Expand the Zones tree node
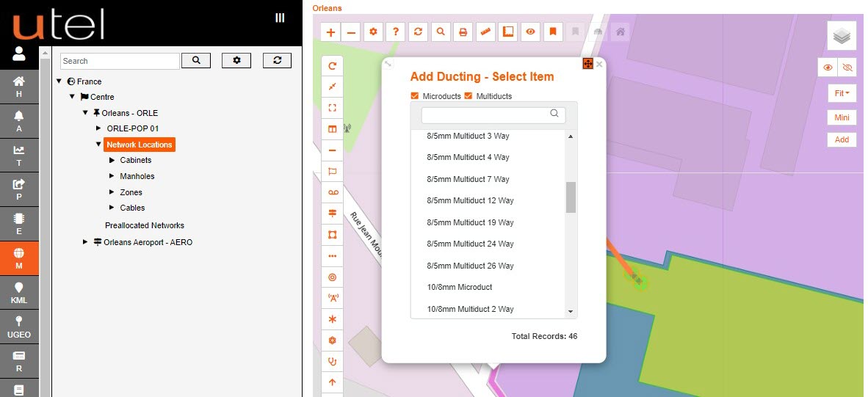The height and width of the screenshot is (397, 868). pyautogui.click(x=112, y=192)
